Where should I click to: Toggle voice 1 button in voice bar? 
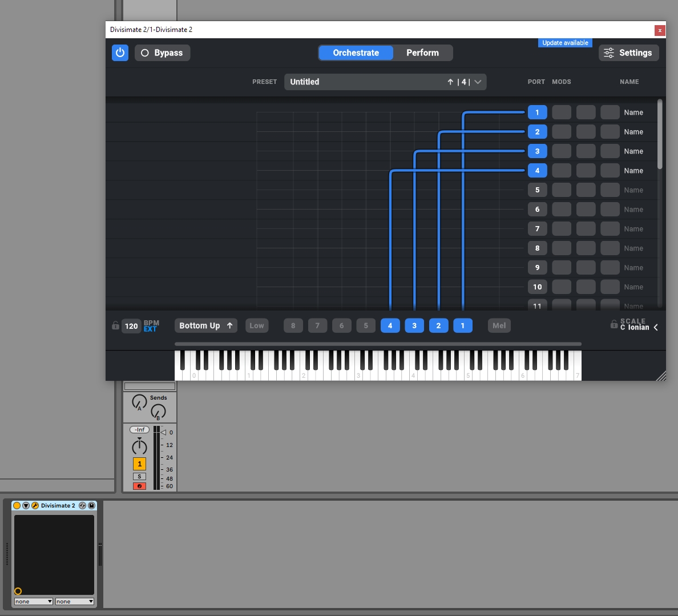point(463,326)
